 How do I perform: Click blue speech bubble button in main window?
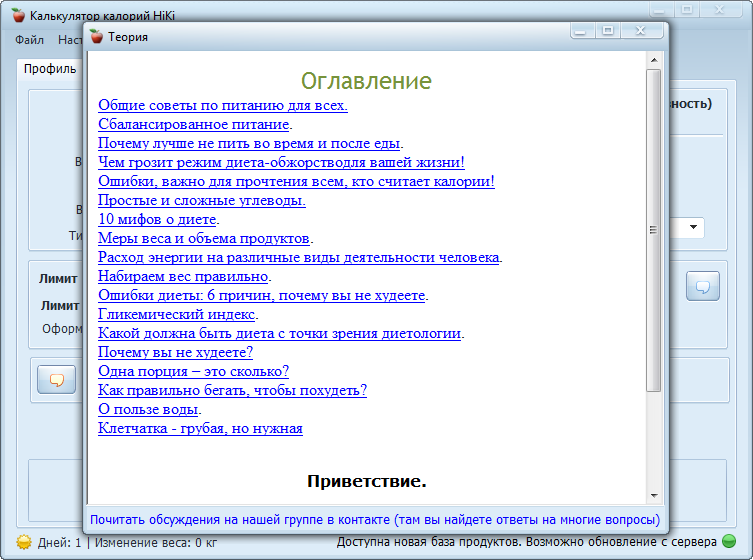pos(703,286)
